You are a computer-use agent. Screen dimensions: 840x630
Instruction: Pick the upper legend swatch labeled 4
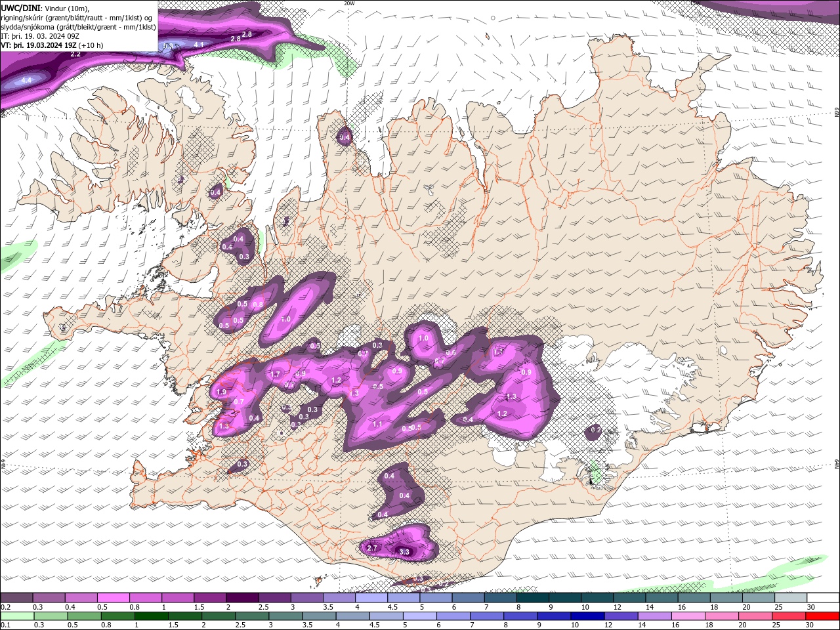pyautogui.click(x=370, y=598)
